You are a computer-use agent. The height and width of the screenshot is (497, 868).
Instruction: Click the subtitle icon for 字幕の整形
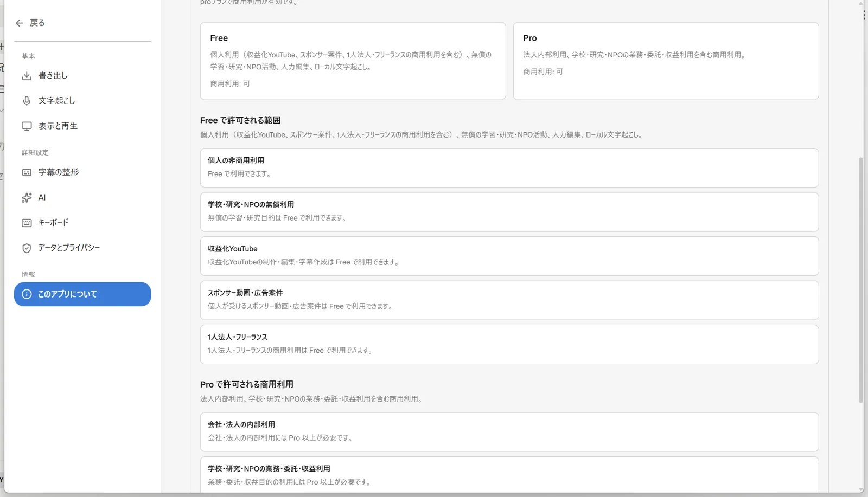tap(27, 172)
